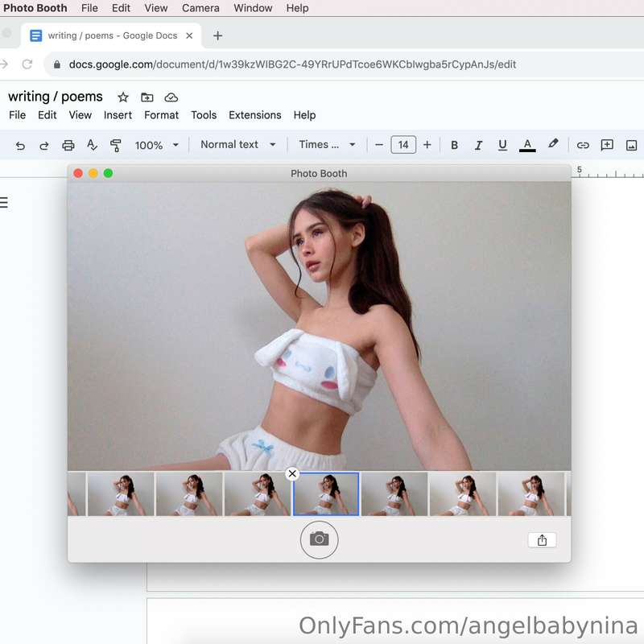Viewport: 644px width, 644px height.
Task: Move the document using the folder icon
Action: coord(147,97)
